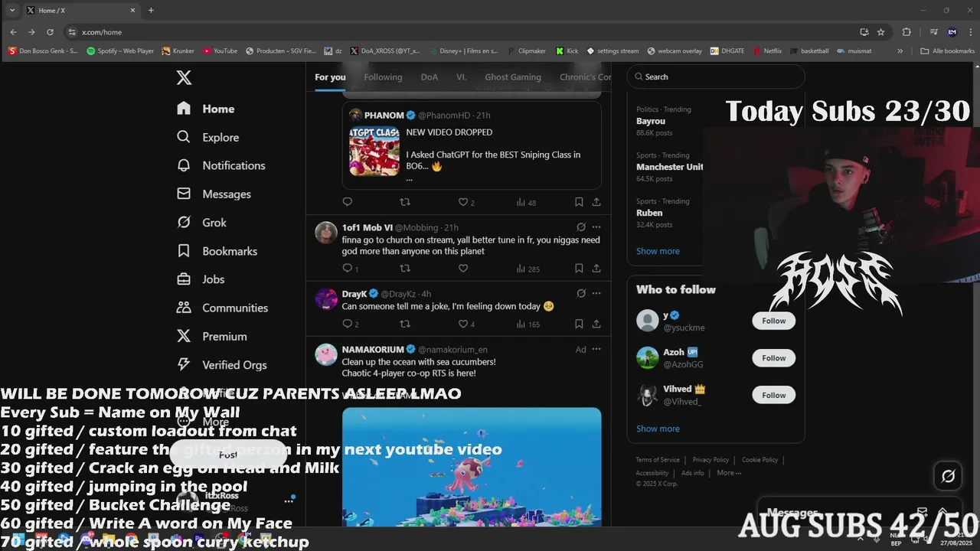Open the Chrome extensions menu
Viewport: 980px width, 551px height.
[x=907, y=32]
